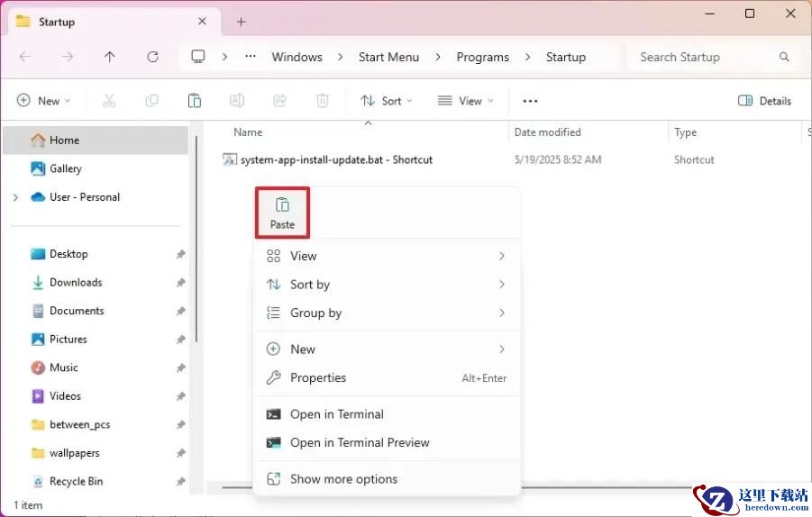Open the between_pcs folder

tap(96, 425)
